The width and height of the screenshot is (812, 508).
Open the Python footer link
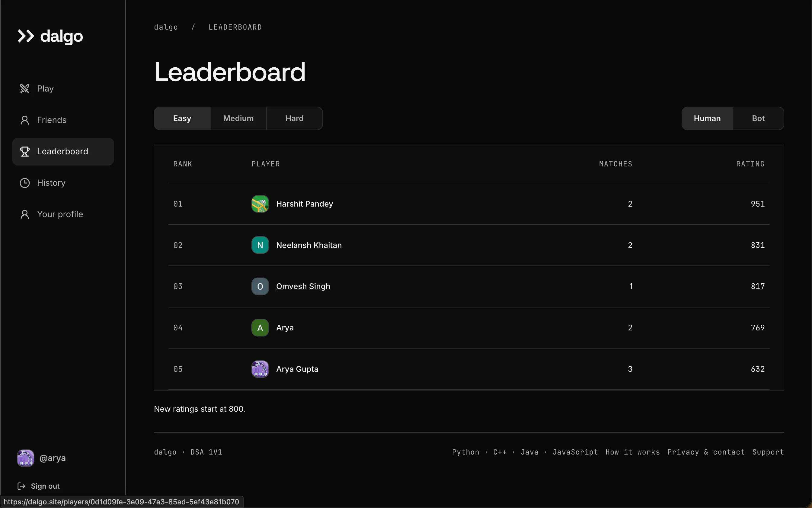(465, 452)
